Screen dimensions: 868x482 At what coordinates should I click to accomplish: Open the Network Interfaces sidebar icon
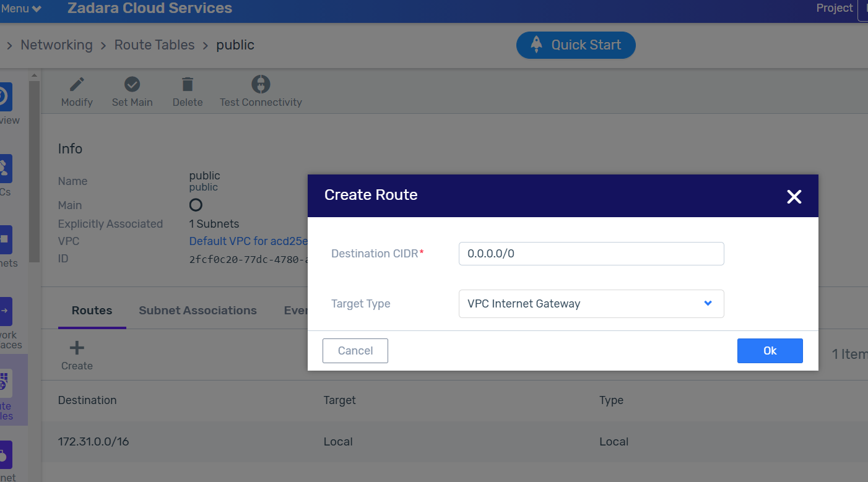point(5,312)
